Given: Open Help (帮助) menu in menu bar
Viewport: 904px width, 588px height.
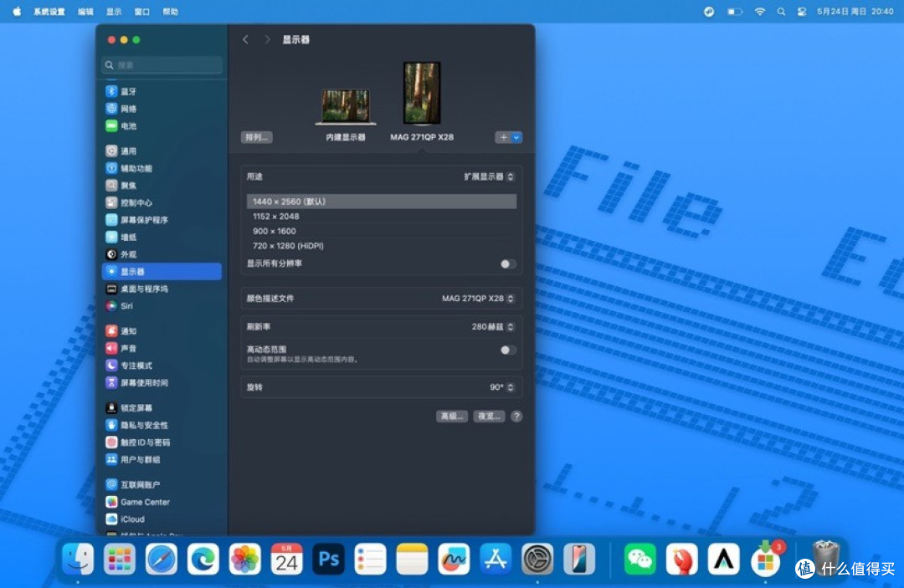Looking at the screenshot, I should click(x=170, y=12).
